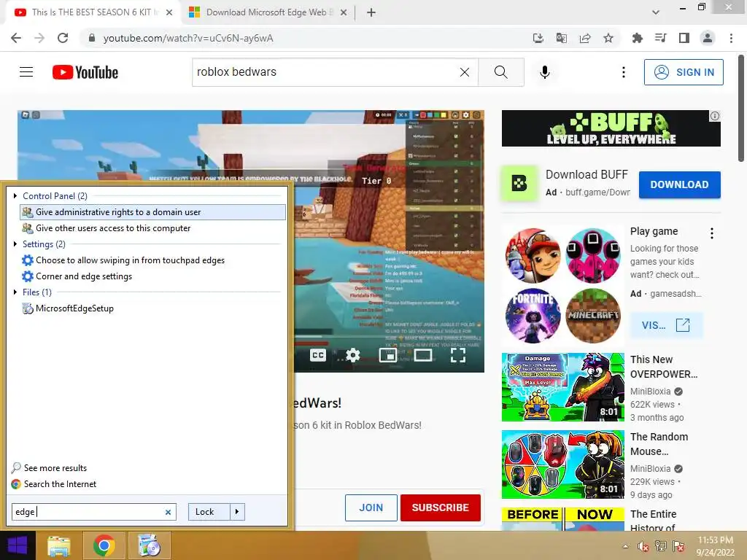The image size is (747, 560).
Task: Open The Random Mouse video thumbnail
Action: point(562,464)
